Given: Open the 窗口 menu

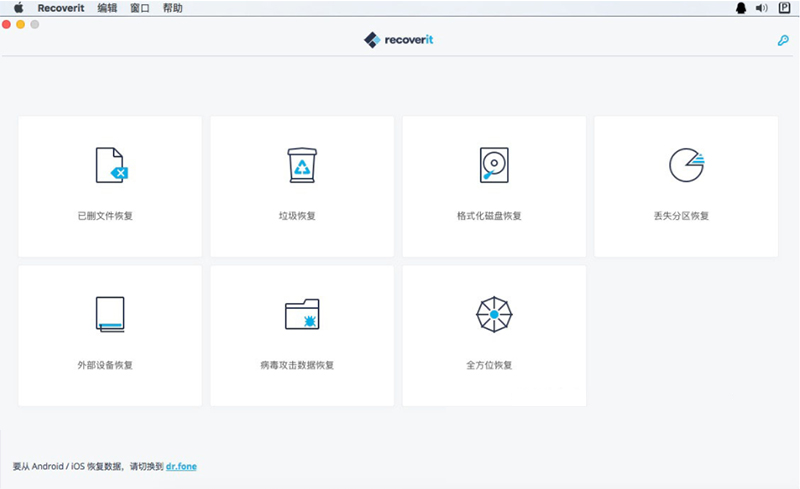Looking at the screenshot, I should (x=140, y=8).
